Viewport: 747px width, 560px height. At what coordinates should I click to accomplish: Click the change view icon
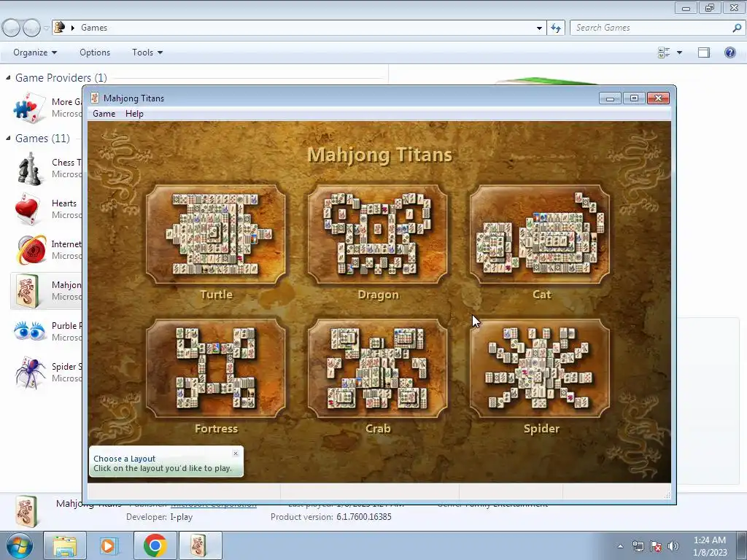[x=664, y=52]
